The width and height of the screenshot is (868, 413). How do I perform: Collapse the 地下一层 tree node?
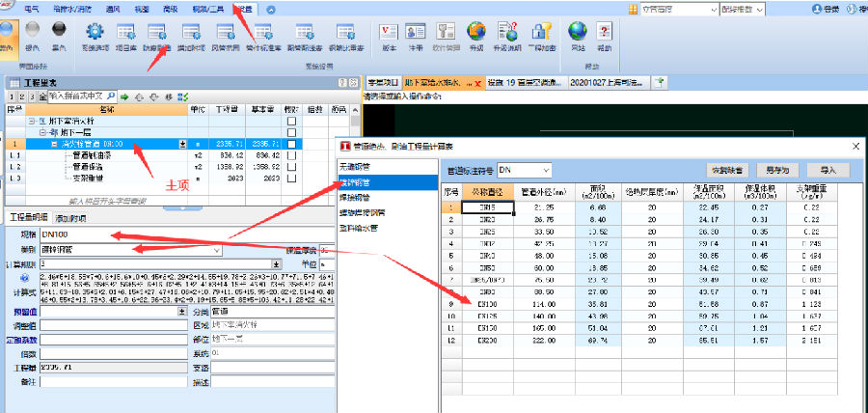pyautogui.click(x=43, y=133)
